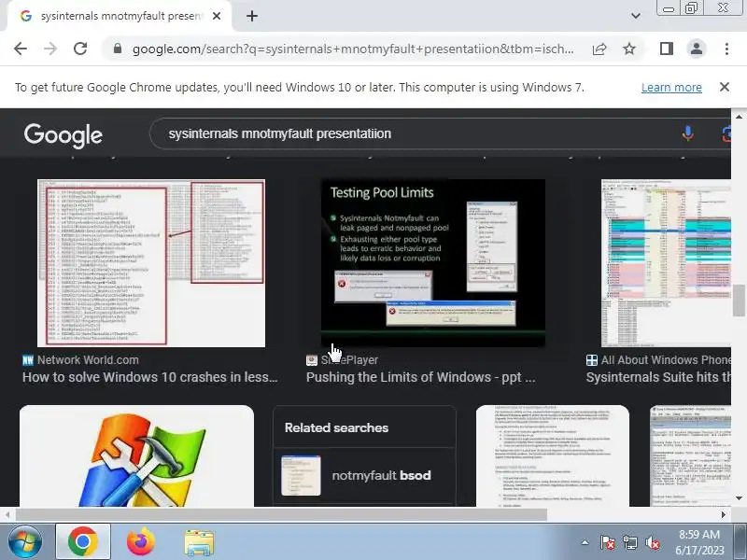Viewport: 747px width, 560px height.
Task: Click the vertical scrollbar up arrow
Action: (x=739, y=116)
